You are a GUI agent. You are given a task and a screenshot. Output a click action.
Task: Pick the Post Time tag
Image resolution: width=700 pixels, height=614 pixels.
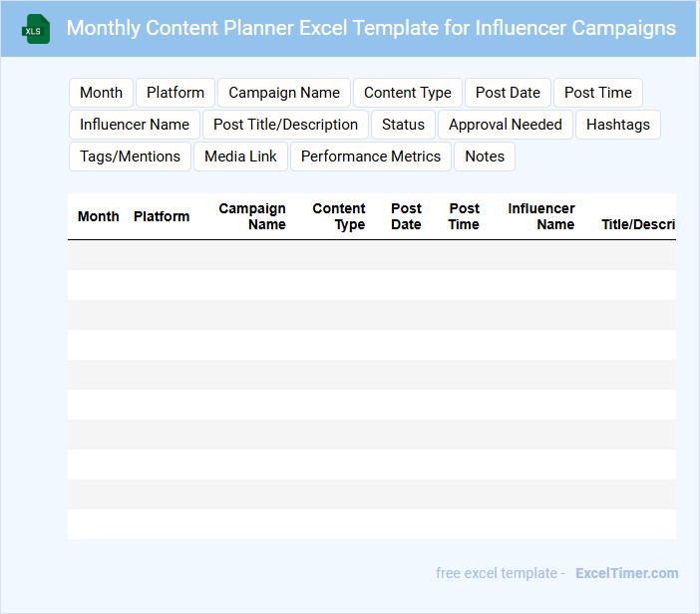[598, 93]
